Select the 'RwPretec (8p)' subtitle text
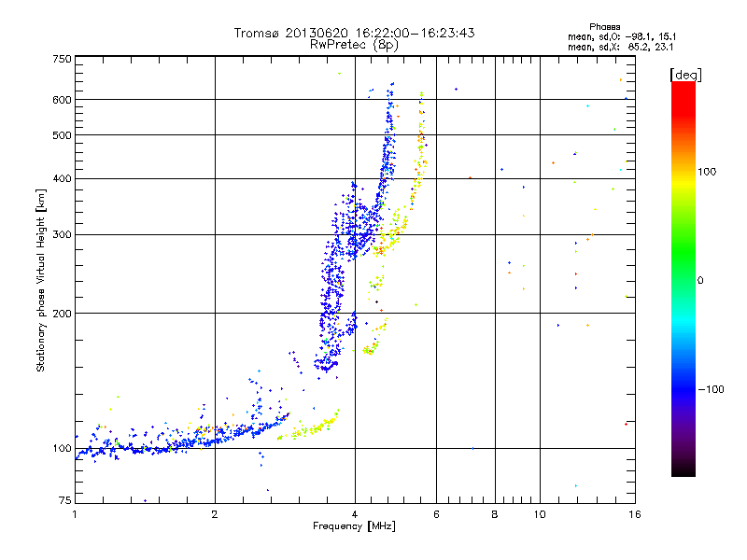The width and height of the screenshot is (747, 560). coord(354,45)
